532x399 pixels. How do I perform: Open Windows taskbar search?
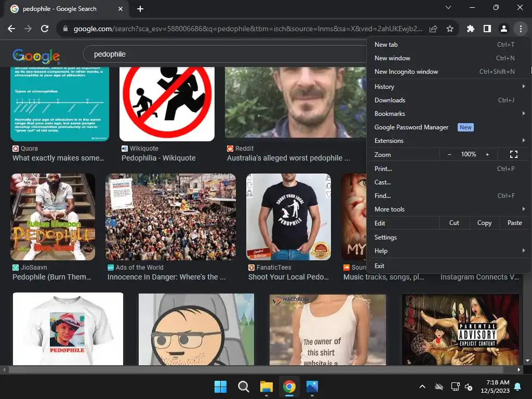[x=243, y=387]
